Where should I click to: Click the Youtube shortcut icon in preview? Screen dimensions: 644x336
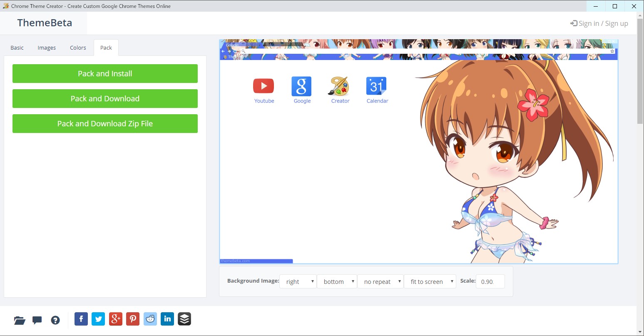click(264, 86)
